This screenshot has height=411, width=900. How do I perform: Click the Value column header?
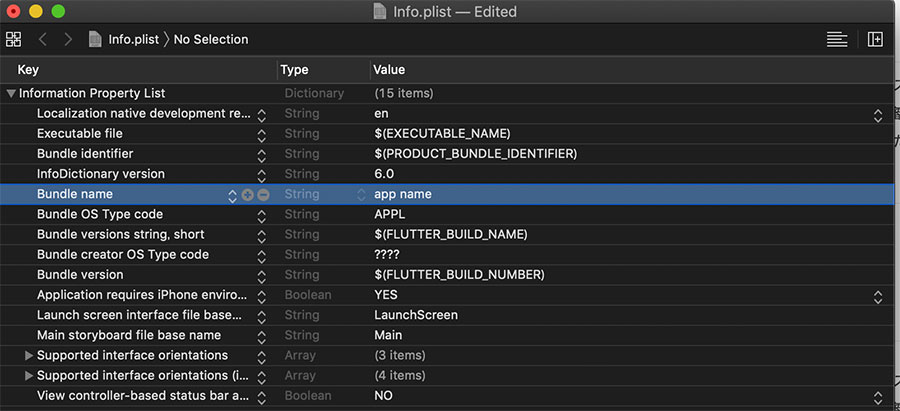pos(389,70)
